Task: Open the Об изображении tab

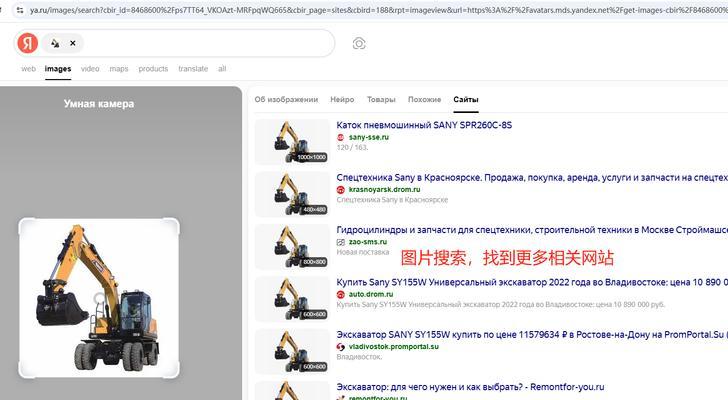Action: [x=286, y=99]
